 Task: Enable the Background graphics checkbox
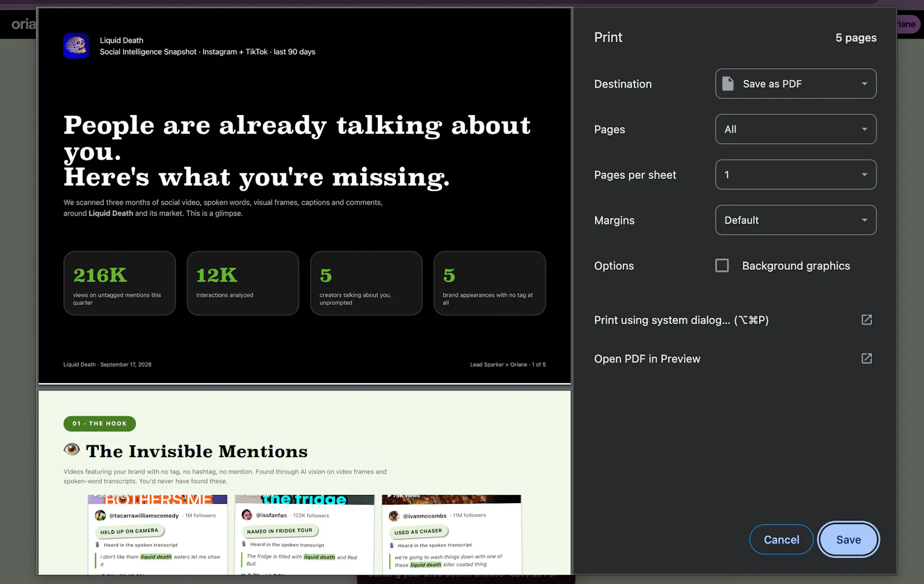point(722,265)
